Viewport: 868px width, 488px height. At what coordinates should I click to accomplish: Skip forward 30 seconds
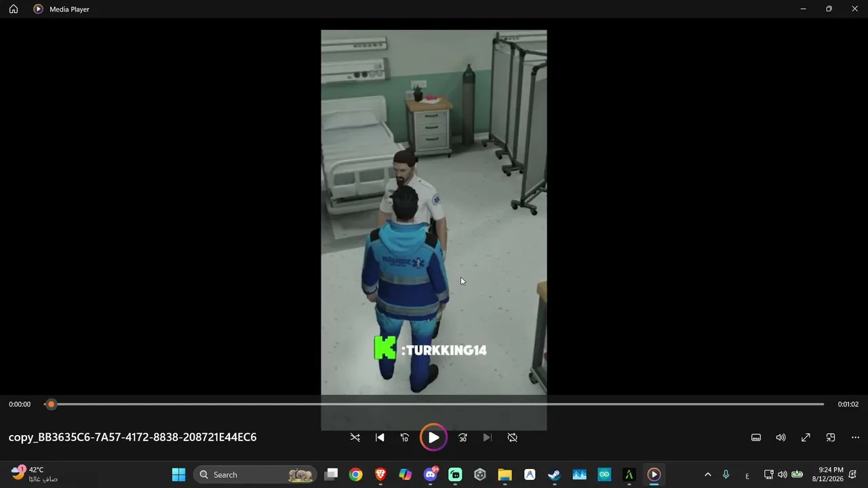[x=462, y=438]
